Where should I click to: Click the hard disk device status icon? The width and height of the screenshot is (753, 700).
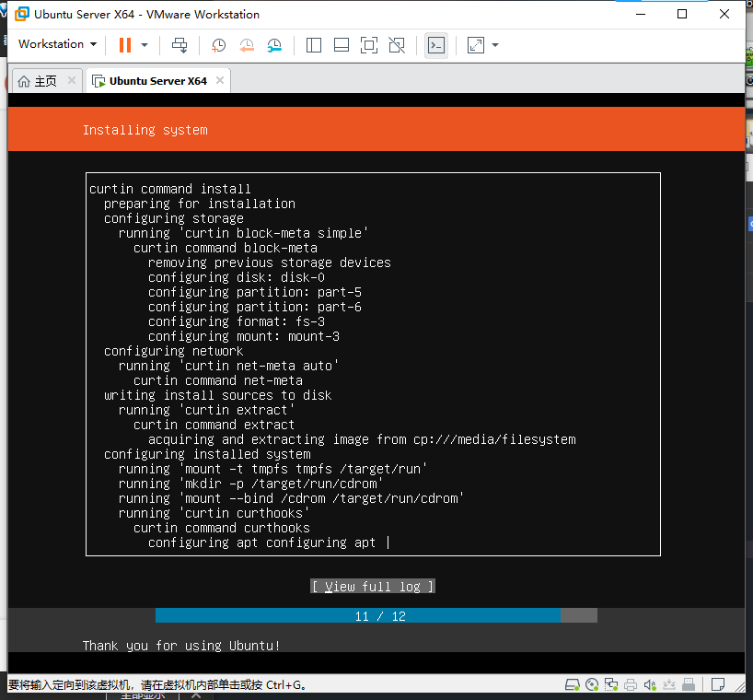572,684
